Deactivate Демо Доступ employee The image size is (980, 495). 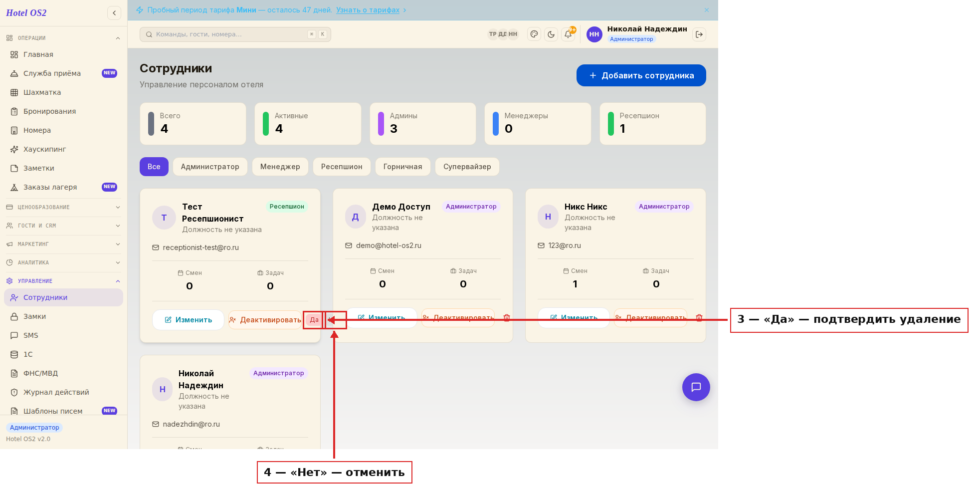[458, 318]
